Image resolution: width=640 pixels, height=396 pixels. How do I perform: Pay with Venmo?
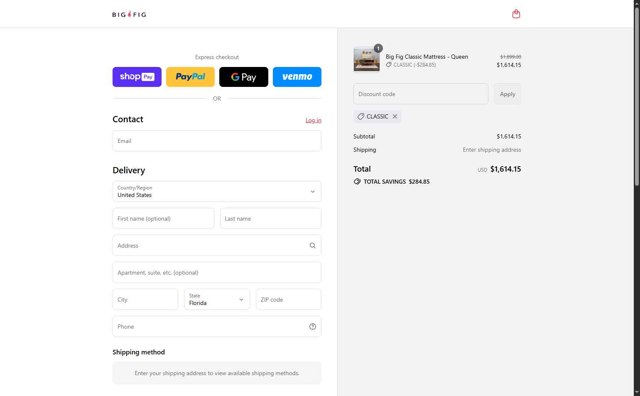tap(297, 77)
